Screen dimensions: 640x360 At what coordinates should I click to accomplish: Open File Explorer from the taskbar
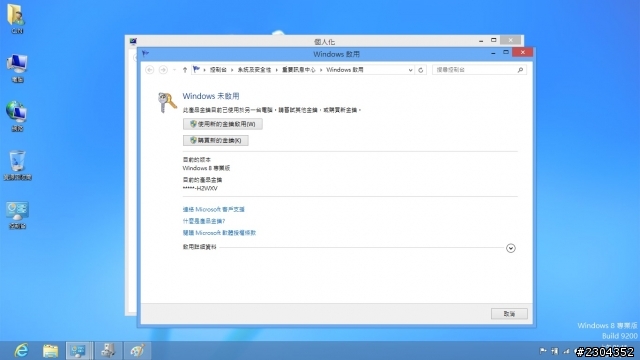tap(50, 351)
